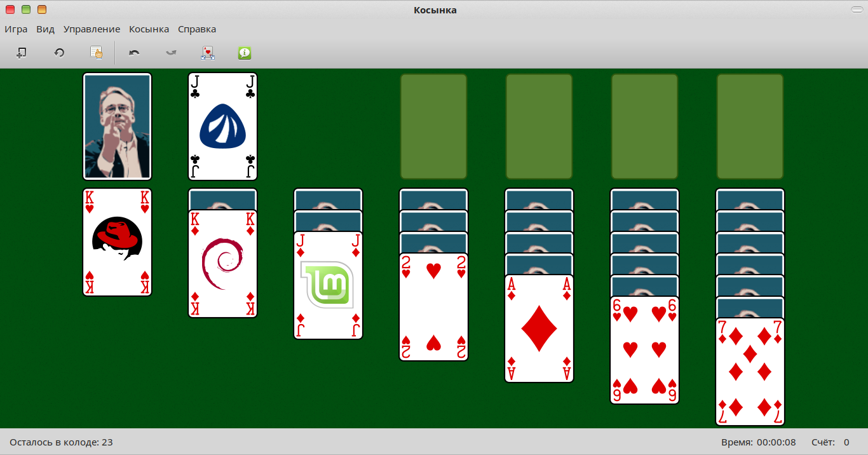This screenshot has height=455, width=868.
Task: Open the Управление menu
Action: tap(92, 29)
